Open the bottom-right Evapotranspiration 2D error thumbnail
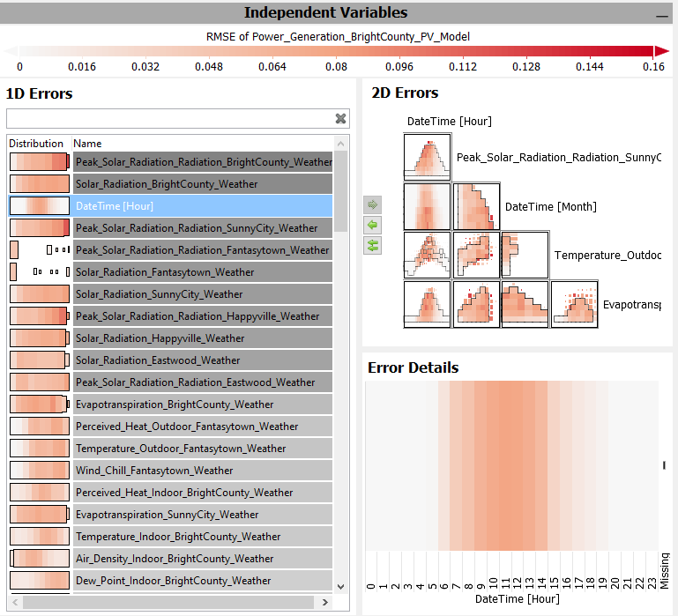 click(575, 305)
